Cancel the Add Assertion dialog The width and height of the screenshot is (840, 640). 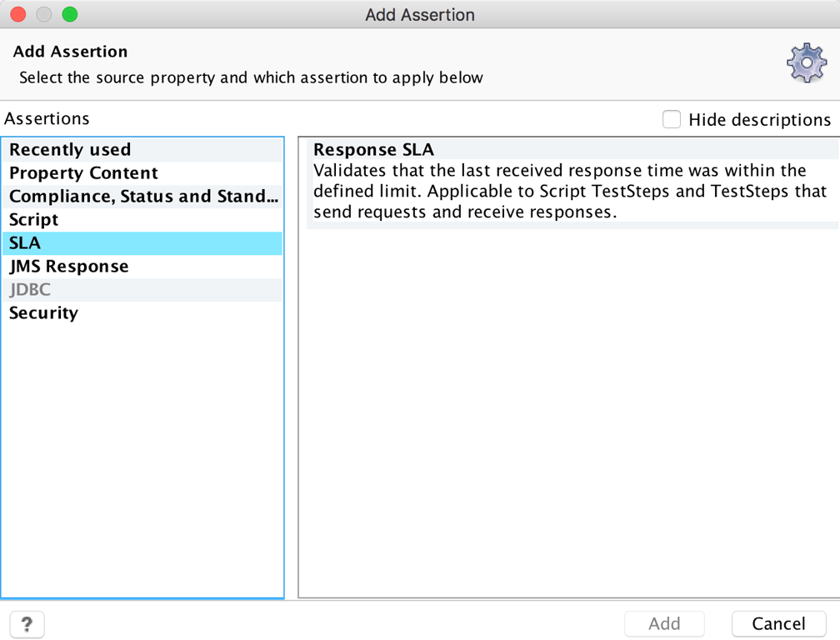click(x=778, y=623)
